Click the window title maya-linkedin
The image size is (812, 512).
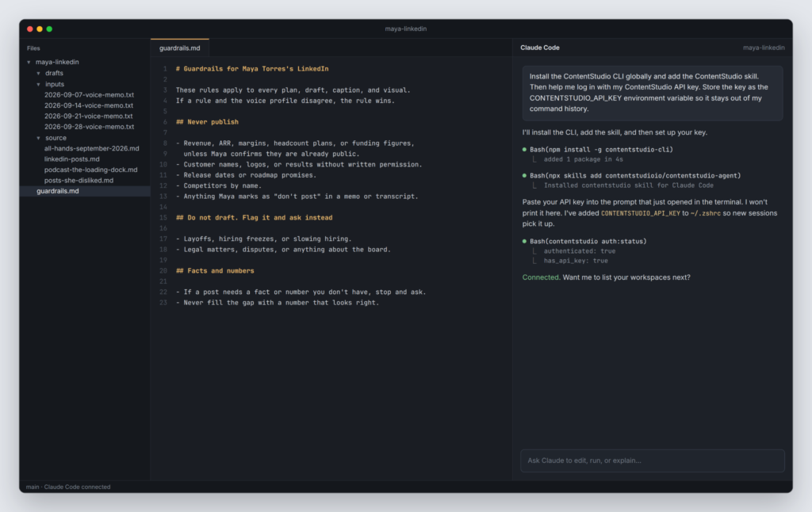coord(405,29)
